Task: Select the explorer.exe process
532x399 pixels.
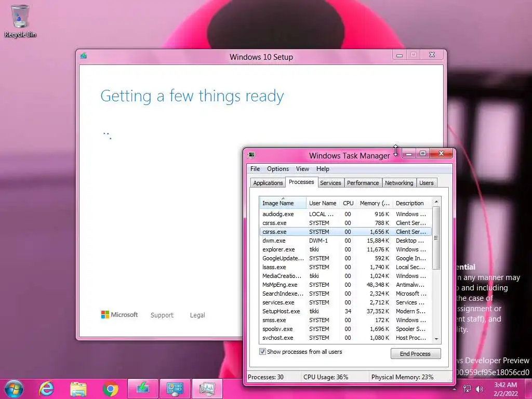Action: click(345, 249)
